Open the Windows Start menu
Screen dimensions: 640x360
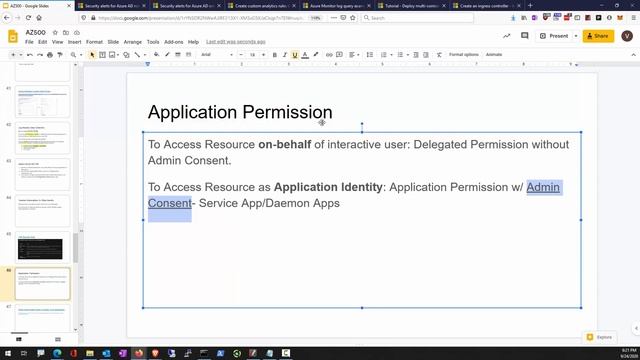[x=7, y=353]
